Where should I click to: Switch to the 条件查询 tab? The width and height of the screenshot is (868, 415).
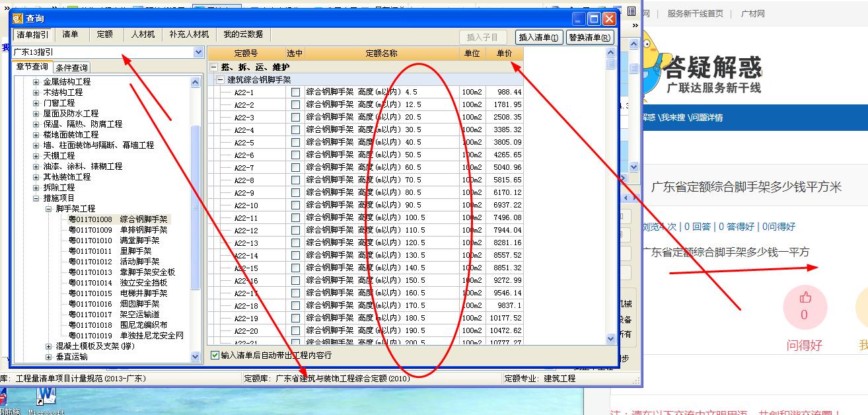coord(71,67)
